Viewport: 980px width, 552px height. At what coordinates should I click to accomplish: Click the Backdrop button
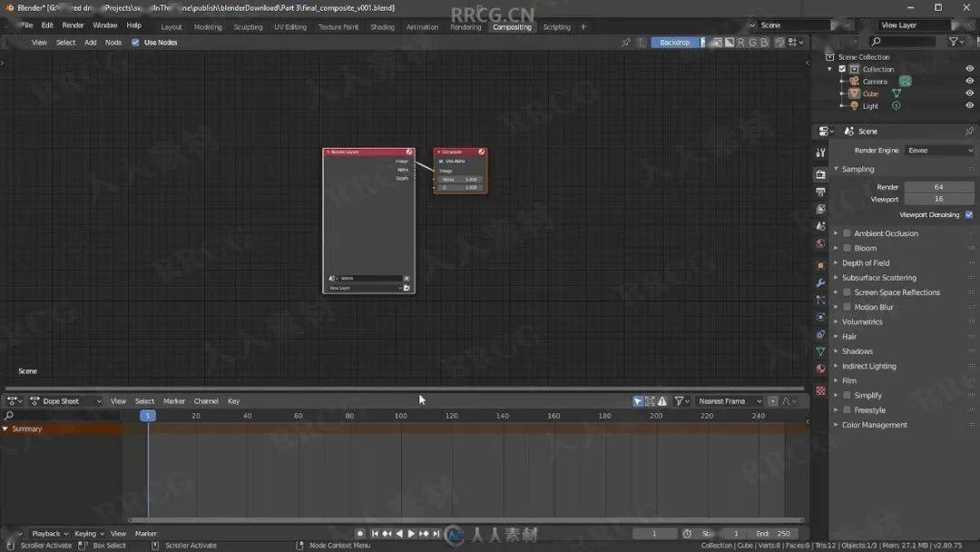[674, 43]
